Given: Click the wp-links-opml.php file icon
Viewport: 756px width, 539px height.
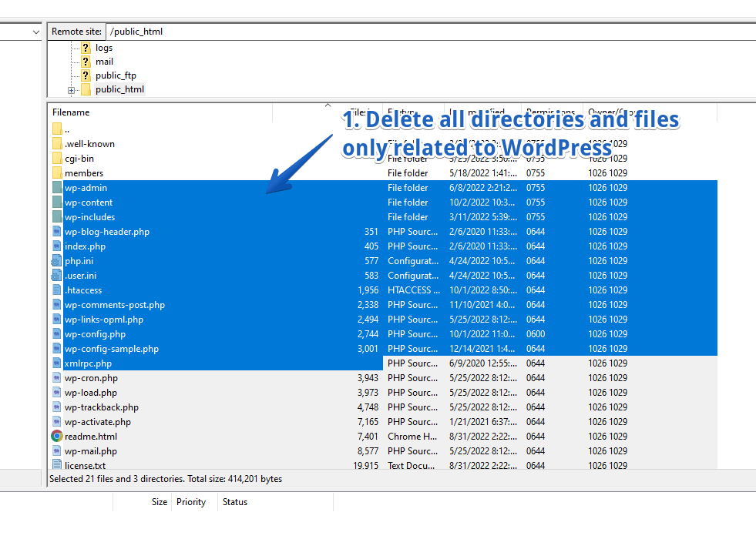Looking at the screenshot, I should pyautogui.click(x=57, y=320).
